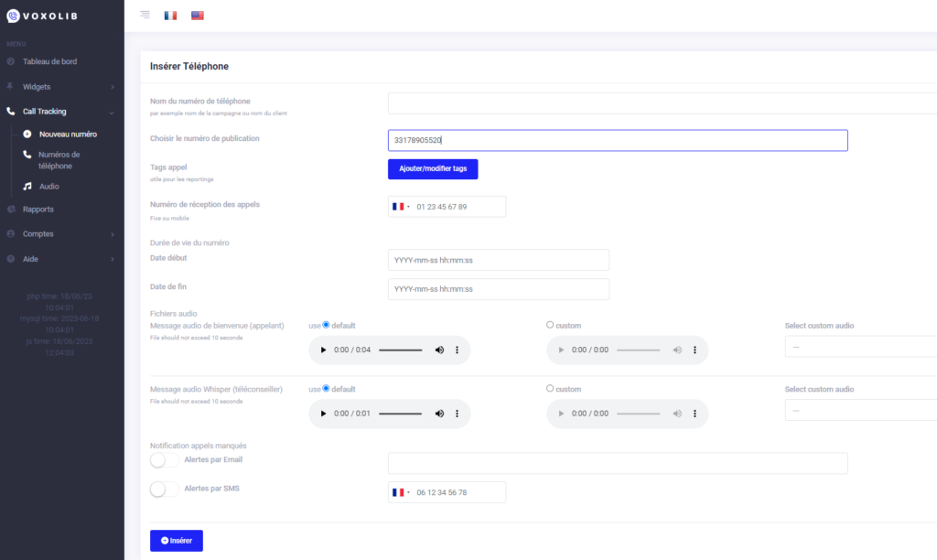Image resolution: width=937 pixels, height=560 pixels.
Task: Play the default welcome audio message
Action: [323, 350]
